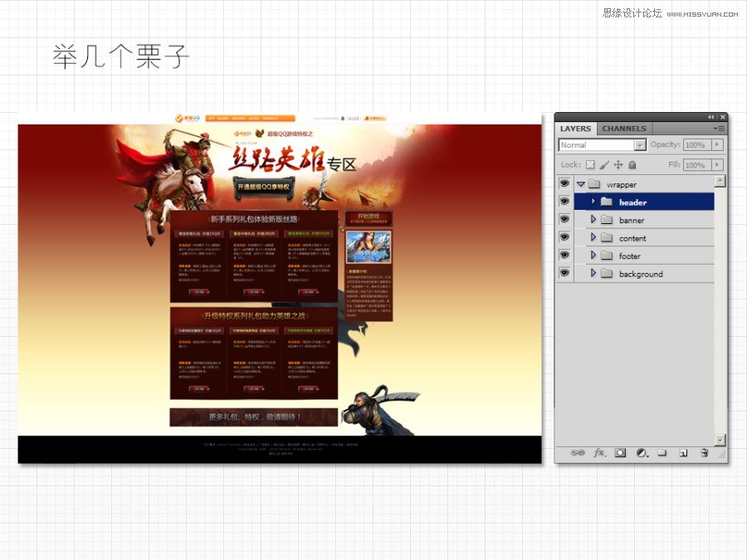Lock position move icon
747x560 pixels.
pos(618,165)
